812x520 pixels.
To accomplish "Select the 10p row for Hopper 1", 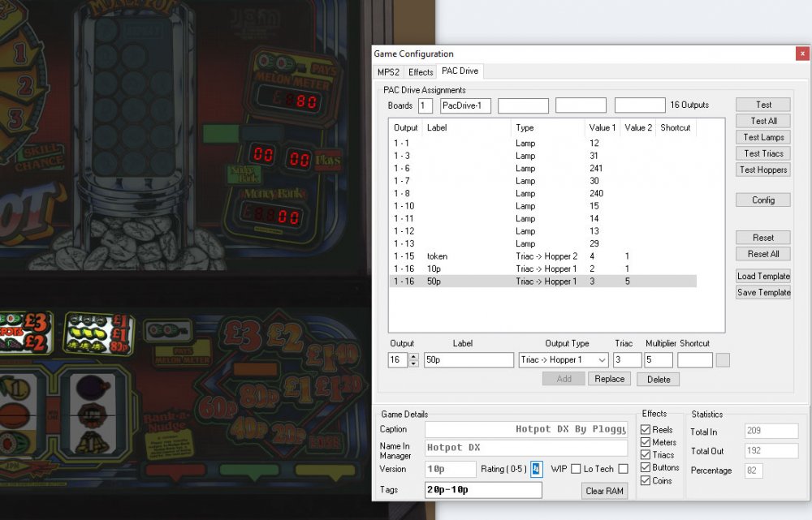I will coord(542,269).
